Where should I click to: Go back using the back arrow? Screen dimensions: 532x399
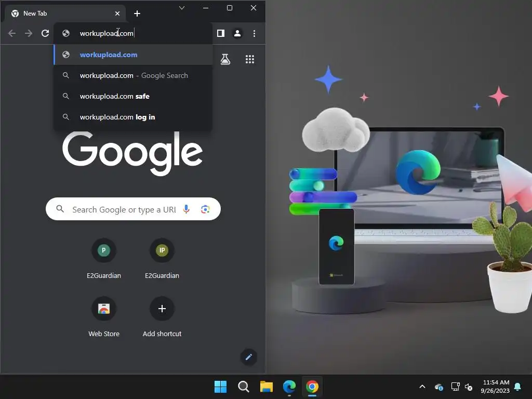click(12, 33)
